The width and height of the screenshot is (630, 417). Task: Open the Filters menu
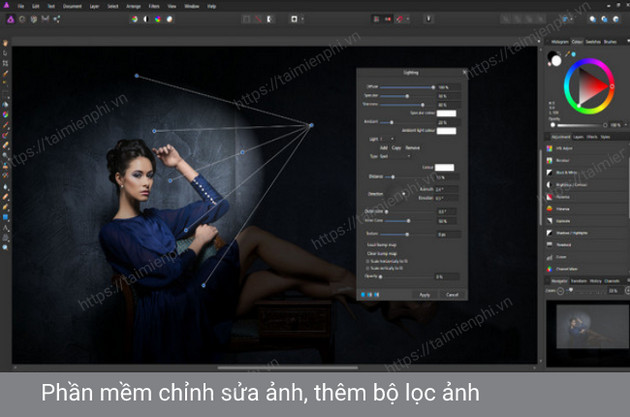(x=154, y=6)
